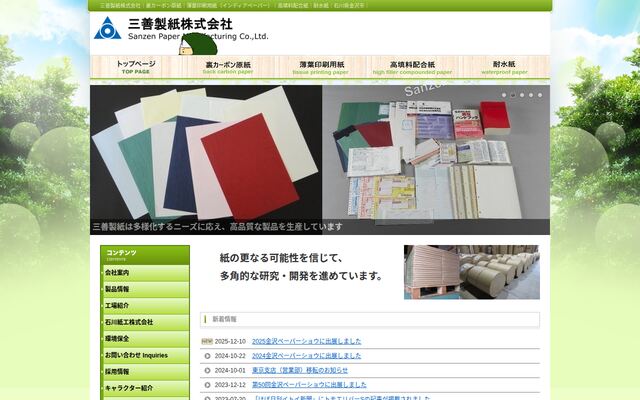
Task: Open the 東京支店（営業部）移転のお知らせ link
Action: (300, 370)
